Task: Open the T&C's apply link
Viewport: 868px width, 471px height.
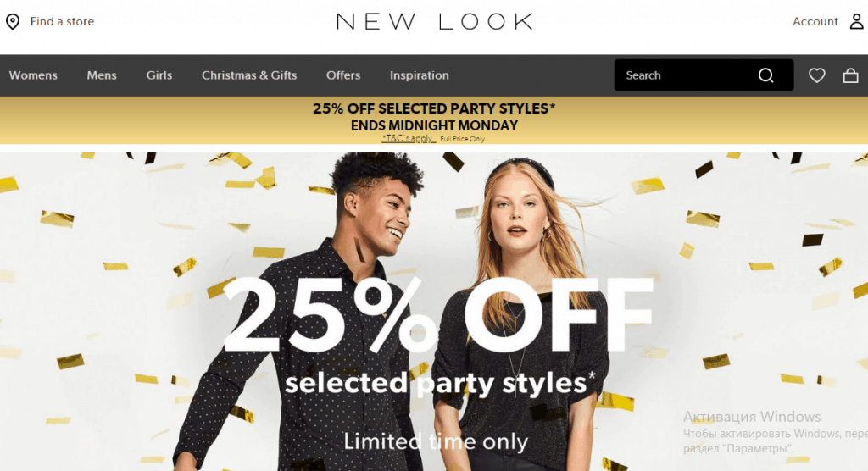Action: pyautogui.click(x=409, y=138)
